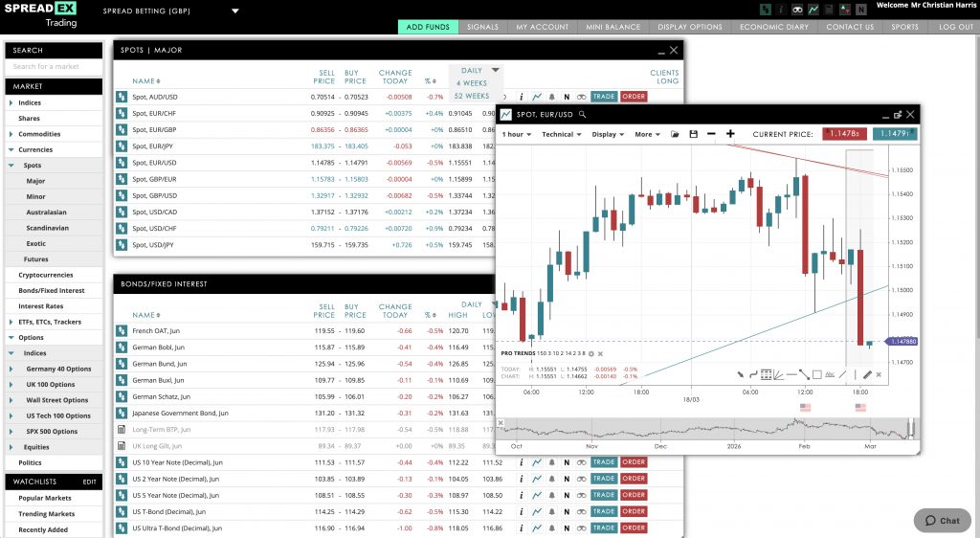Open Pro Trends settings gear
Viewport: 980px width, 538px height.
pyautogui.click(x=591, y=353)
